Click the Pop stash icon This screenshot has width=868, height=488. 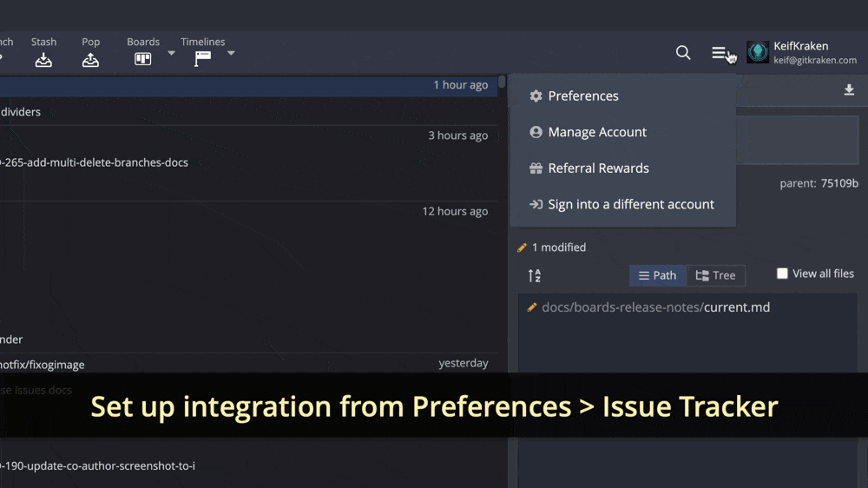(91, 60)
